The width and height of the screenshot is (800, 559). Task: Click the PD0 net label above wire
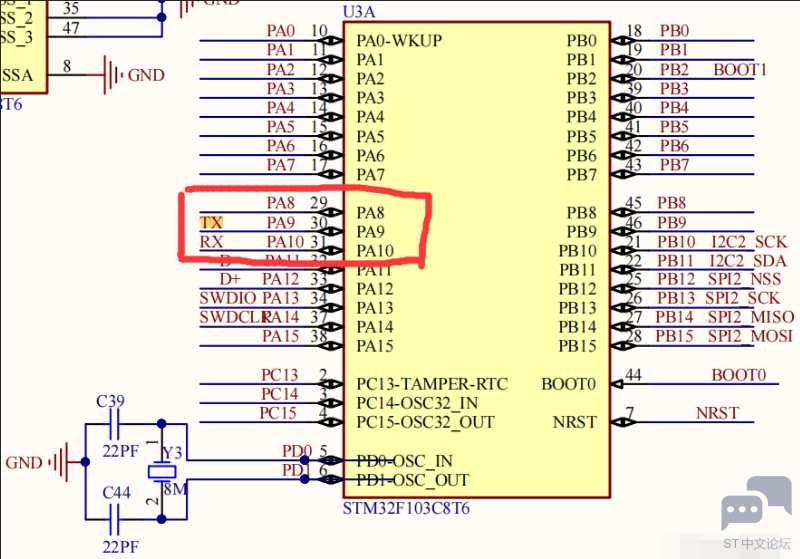click(x=297, y=451)
